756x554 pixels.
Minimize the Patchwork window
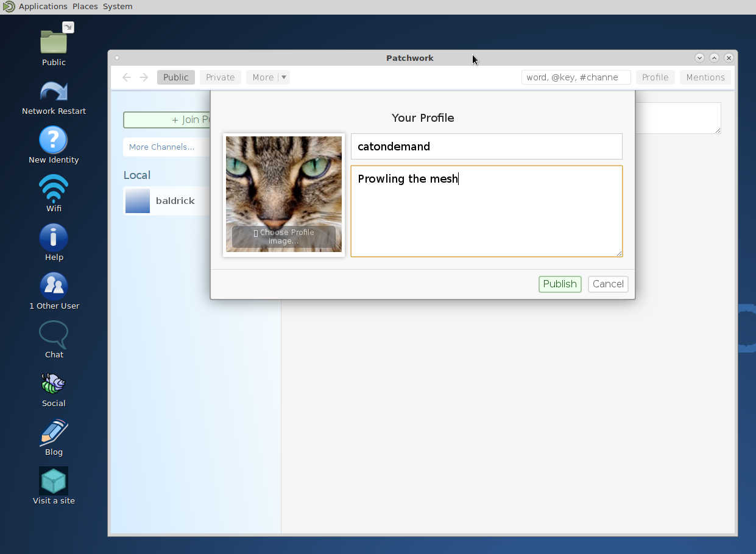699,58
